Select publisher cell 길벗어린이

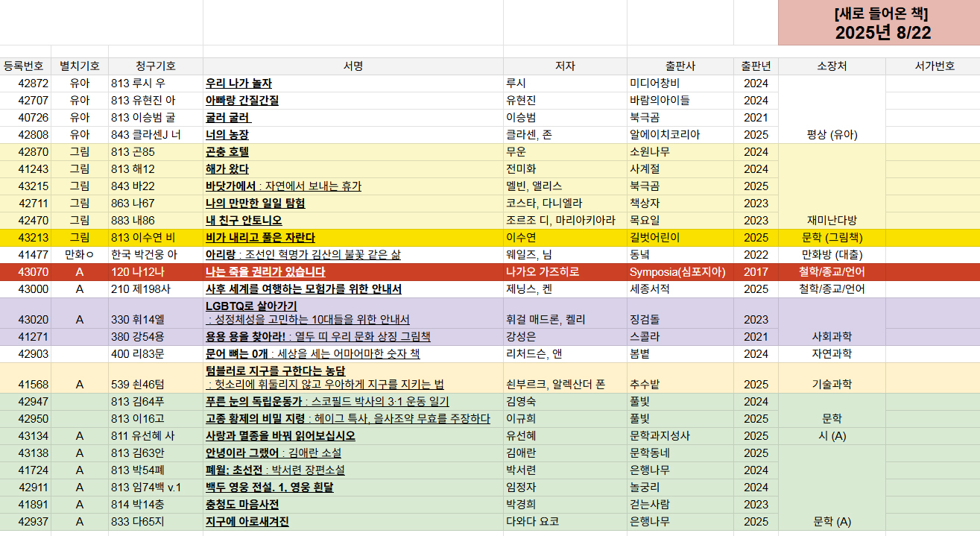tap(680, 238)
